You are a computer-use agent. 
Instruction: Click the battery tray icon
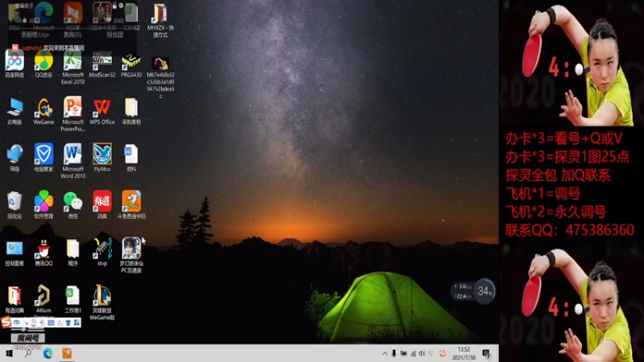tap(404, 353)
